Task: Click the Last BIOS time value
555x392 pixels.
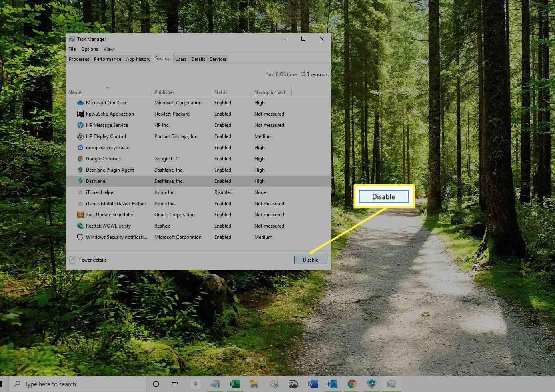Action: (x=314, y=74)
